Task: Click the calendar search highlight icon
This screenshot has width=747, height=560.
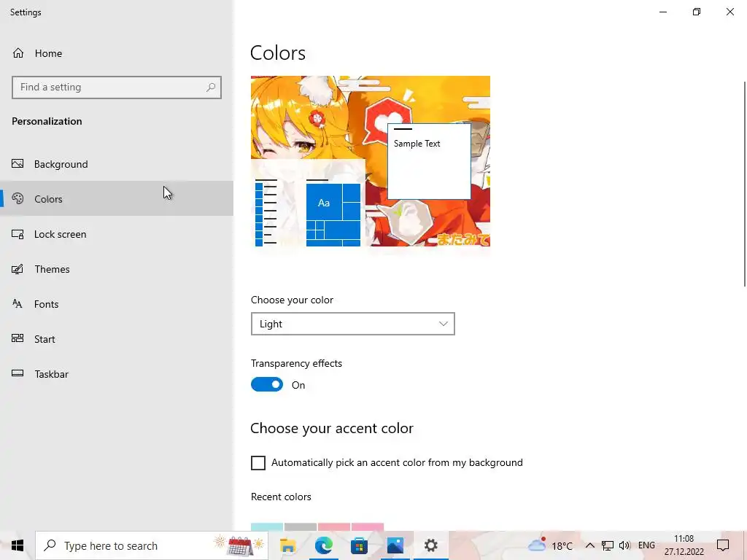Action: (239, 545)
